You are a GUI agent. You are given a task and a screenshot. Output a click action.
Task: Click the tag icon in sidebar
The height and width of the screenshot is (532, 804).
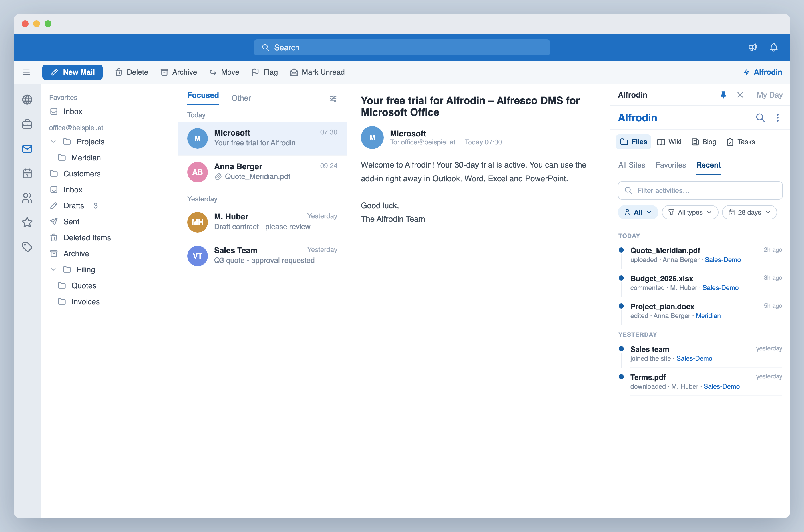tap(27, 247)
